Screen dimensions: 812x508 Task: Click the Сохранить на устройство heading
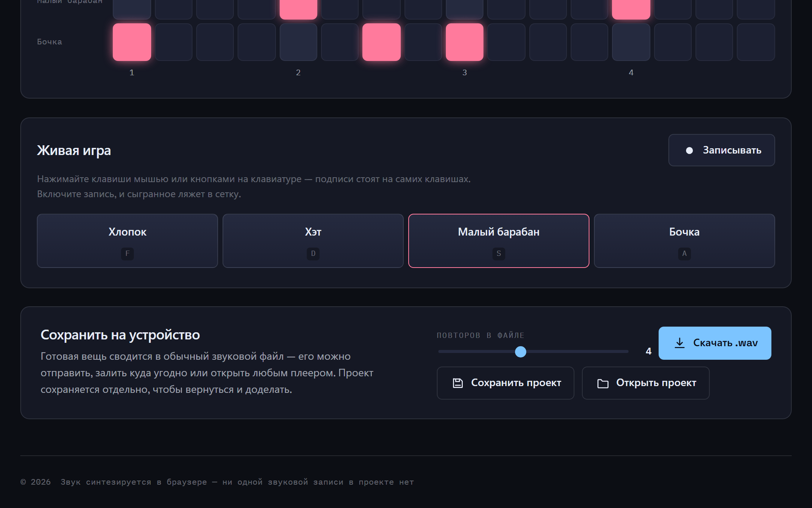tap(120, 335)
